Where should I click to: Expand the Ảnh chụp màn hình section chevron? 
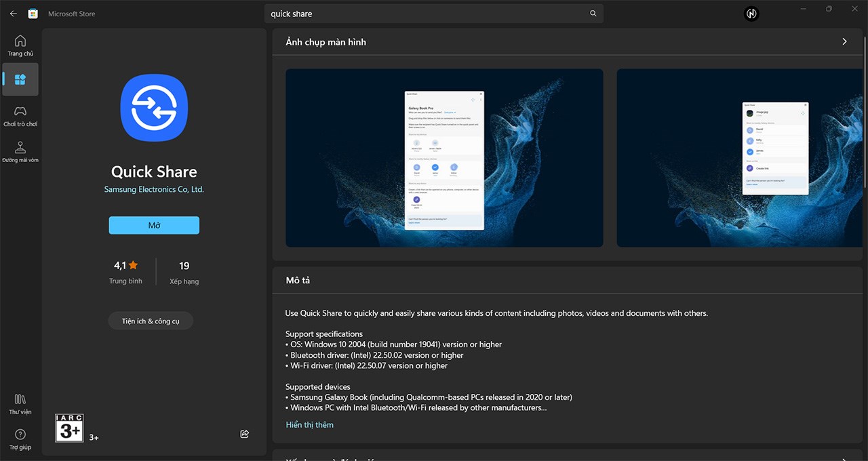[x=844, y=41]
